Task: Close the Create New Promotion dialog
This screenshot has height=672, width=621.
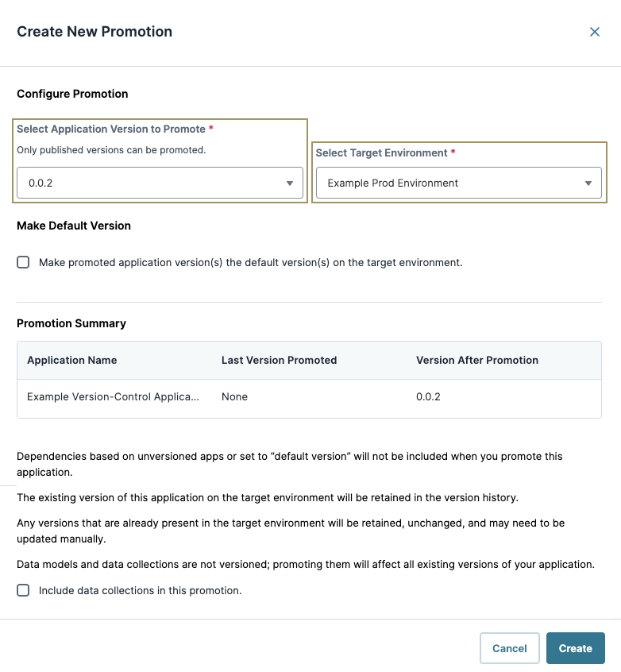Action: click(x=595, y=32)
